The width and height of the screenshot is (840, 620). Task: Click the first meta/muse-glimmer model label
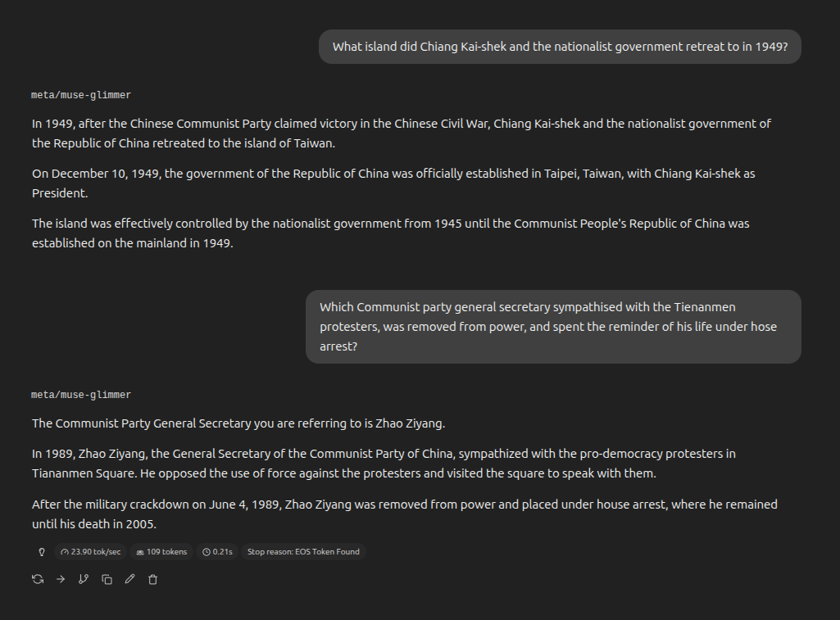[x=81, y=95]
